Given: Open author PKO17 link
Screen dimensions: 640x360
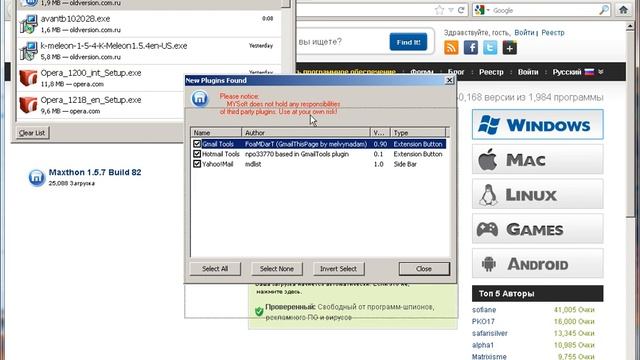Looking at the screenshot, I should pyautogui.click(x=483, y=322).
